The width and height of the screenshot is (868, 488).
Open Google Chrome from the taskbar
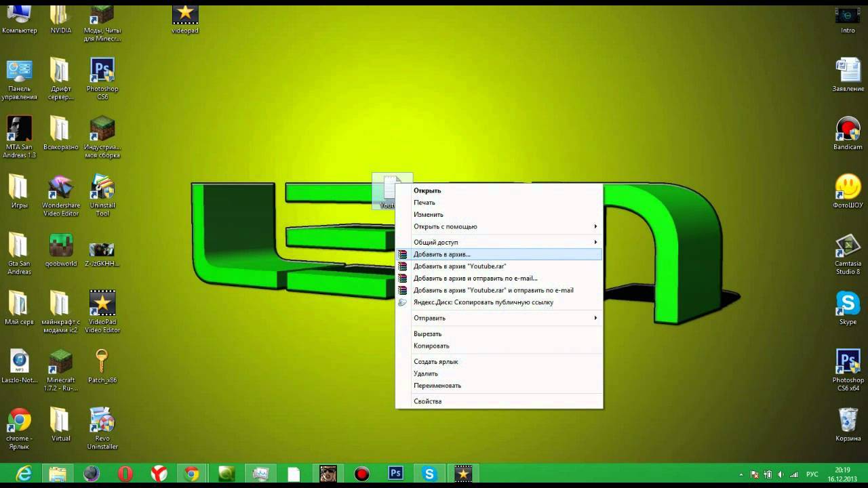click(192, 474)
